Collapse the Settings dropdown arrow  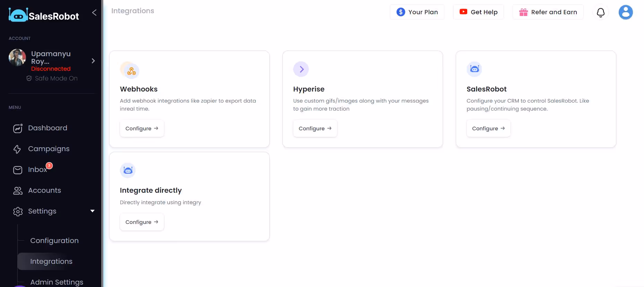pos(93,211)
